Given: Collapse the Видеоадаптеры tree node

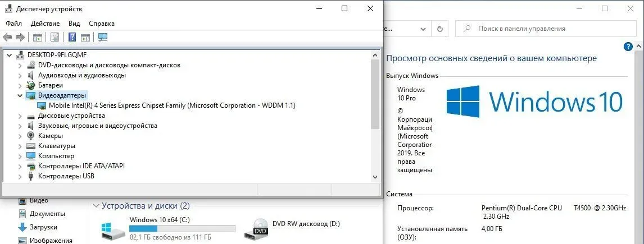Looking at the screenshot, I should [x=20, y=95].
